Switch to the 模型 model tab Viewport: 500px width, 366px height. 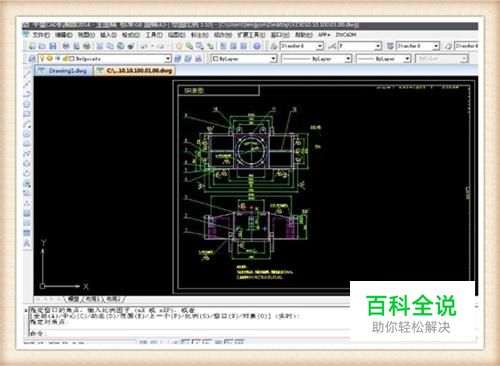(x=73, y=299)
